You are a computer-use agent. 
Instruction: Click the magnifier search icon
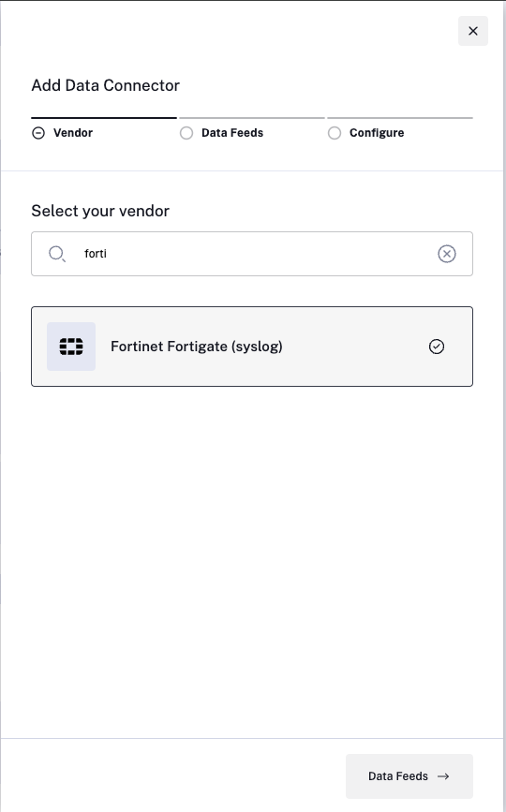click(x=56, y=254)
